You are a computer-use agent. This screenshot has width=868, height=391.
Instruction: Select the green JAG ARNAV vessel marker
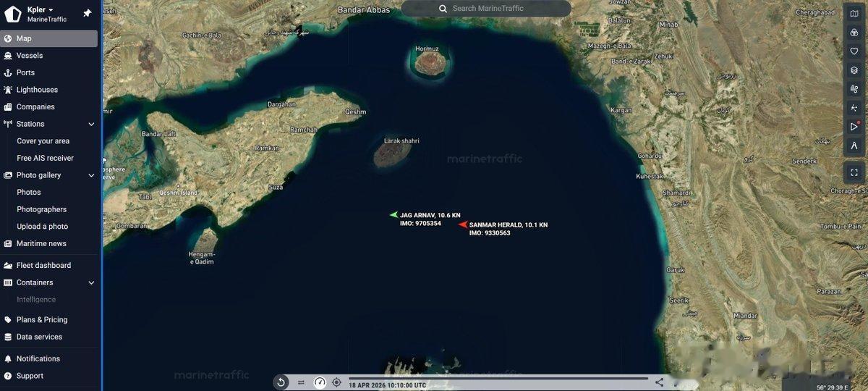point(393,214)
